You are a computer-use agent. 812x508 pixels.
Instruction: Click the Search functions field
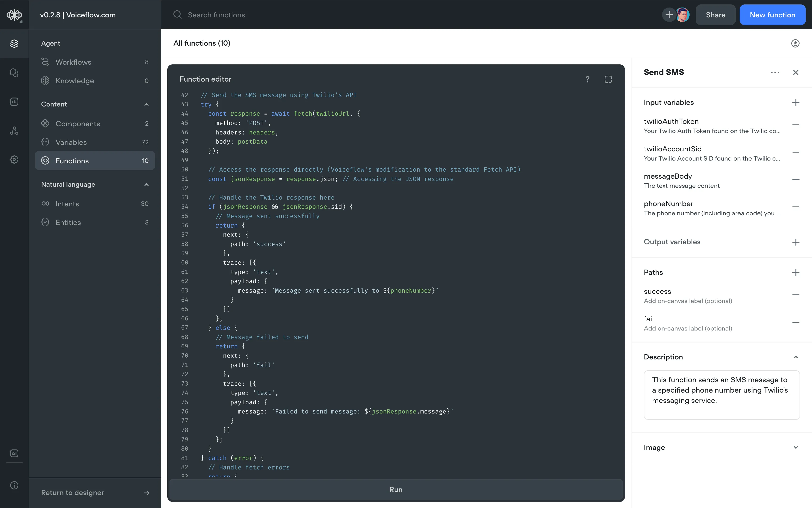[216, 15]
